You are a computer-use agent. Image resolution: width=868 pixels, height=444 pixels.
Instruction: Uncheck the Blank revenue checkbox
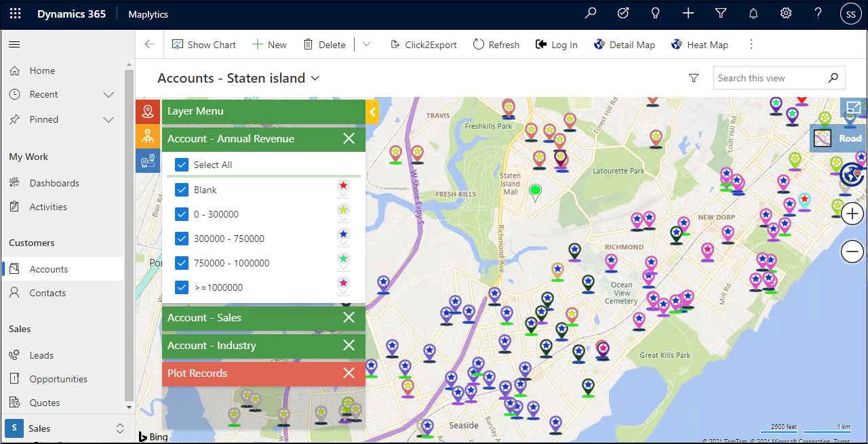coord(181,190)
